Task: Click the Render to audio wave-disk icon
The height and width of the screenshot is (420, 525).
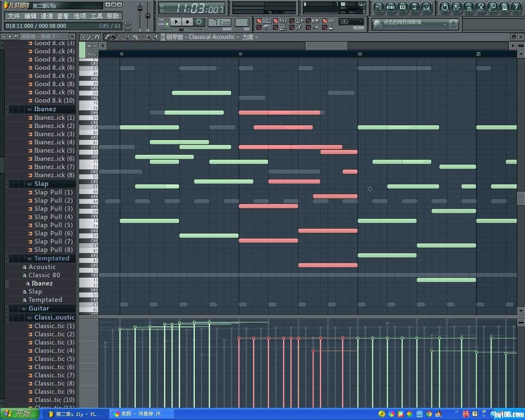Action: [468, 7]
